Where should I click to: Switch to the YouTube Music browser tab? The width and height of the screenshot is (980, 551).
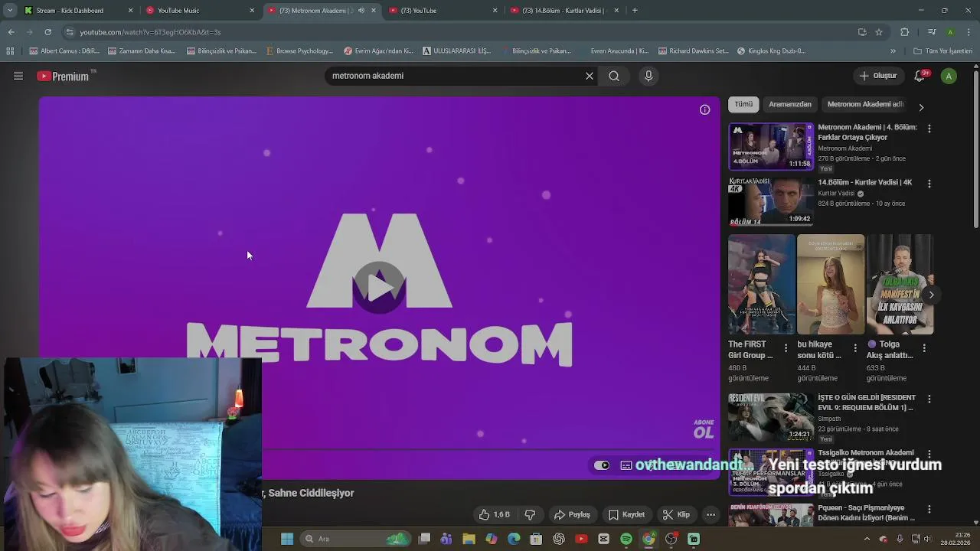199,11
